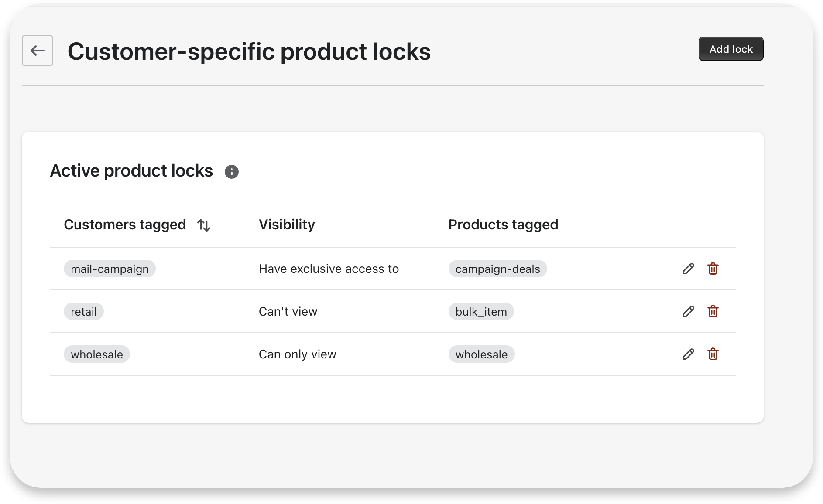Edit the mail-campaign lock

pyautogui.click(x=689, y=269)
